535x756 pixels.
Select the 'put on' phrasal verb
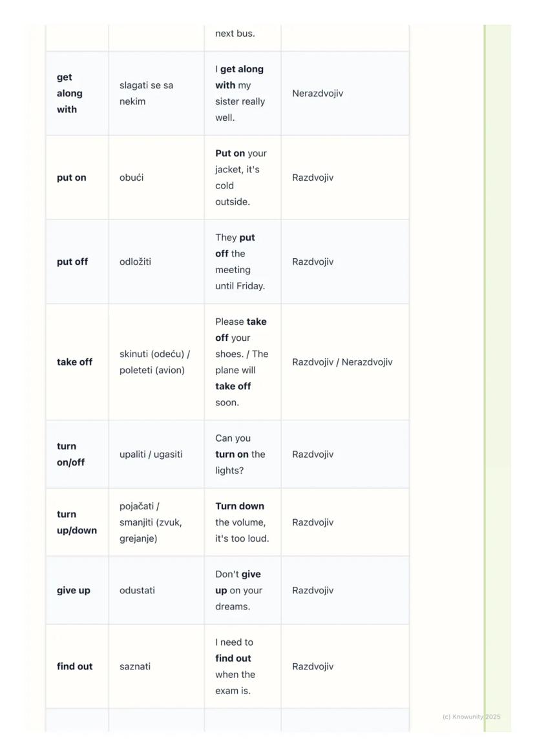pos(71,178)
